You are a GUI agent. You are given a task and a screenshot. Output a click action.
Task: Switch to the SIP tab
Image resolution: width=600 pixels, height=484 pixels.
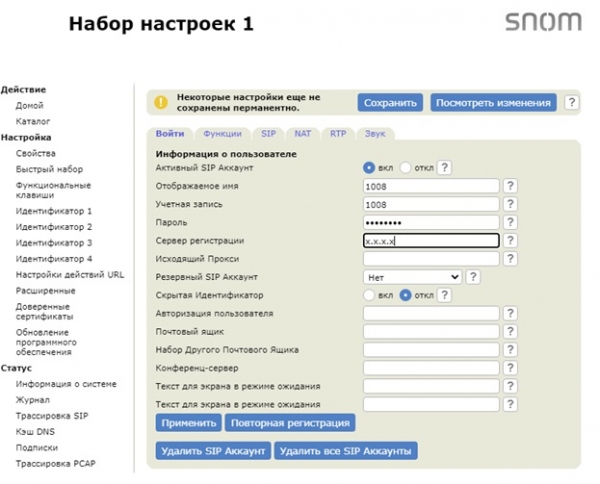[x=268, y=133]
